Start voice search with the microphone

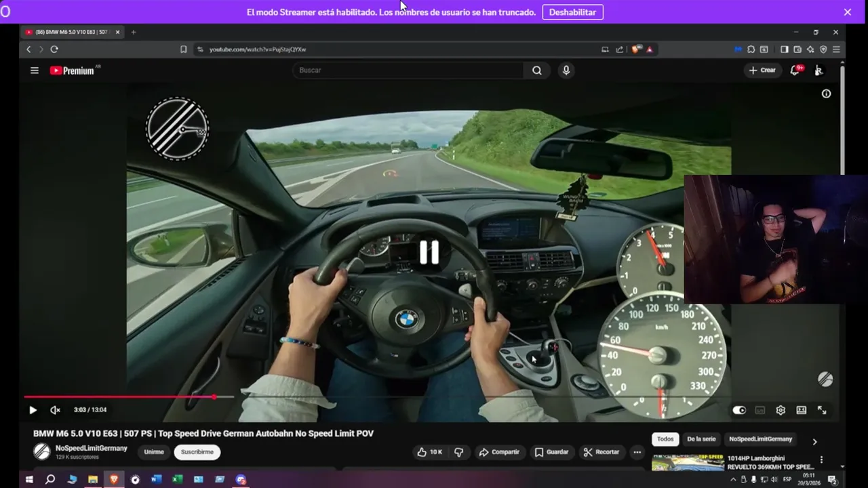(566, 70)
